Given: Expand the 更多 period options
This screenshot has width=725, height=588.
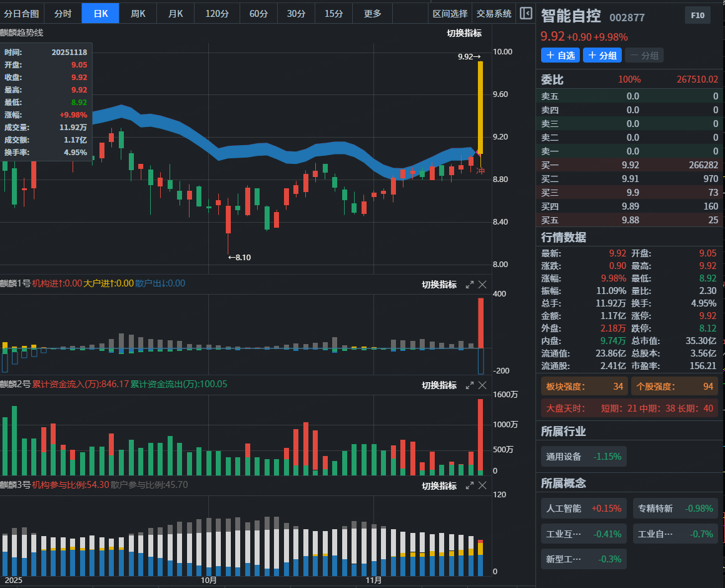Looking at the screenshot, I should 372,13.
